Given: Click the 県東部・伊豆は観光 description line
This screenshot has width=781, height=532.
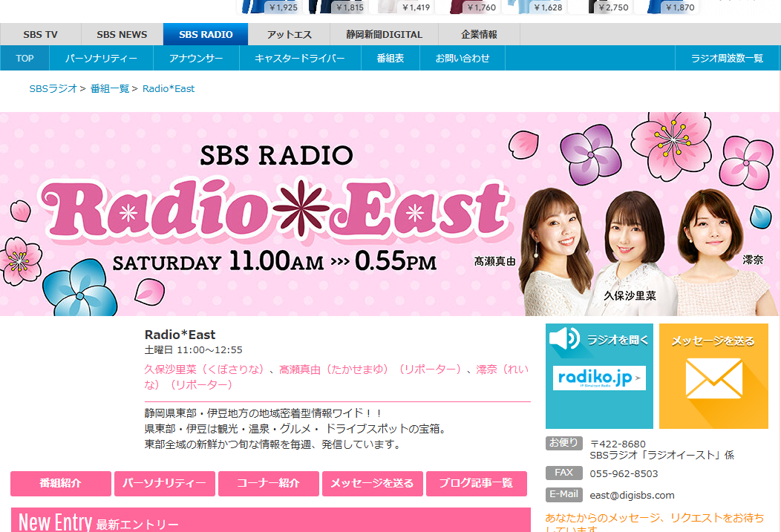Looking at the screenshot, I should [x=297, y=428].
